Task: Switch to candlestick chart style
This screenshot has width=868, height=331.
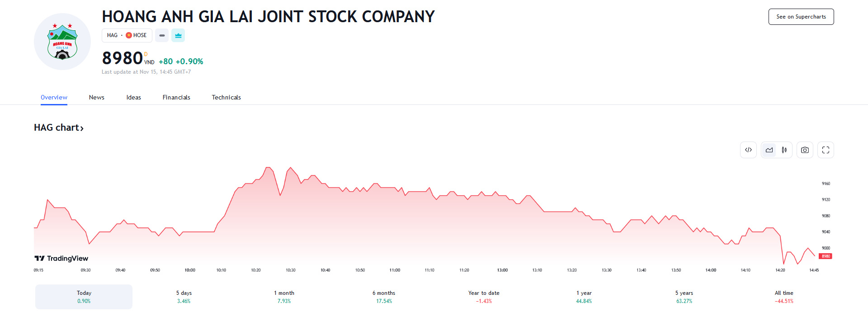Action: (x=784, y=150)
